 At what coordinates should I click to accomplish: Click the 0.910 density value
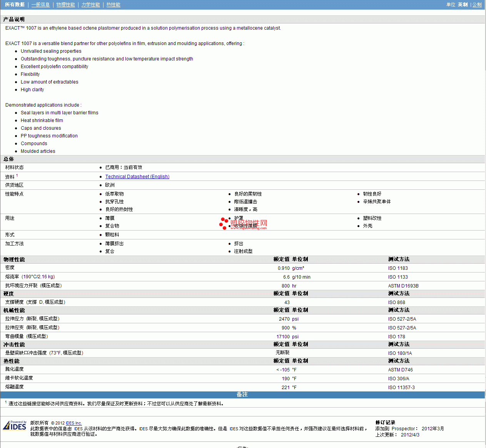point(284,268)
